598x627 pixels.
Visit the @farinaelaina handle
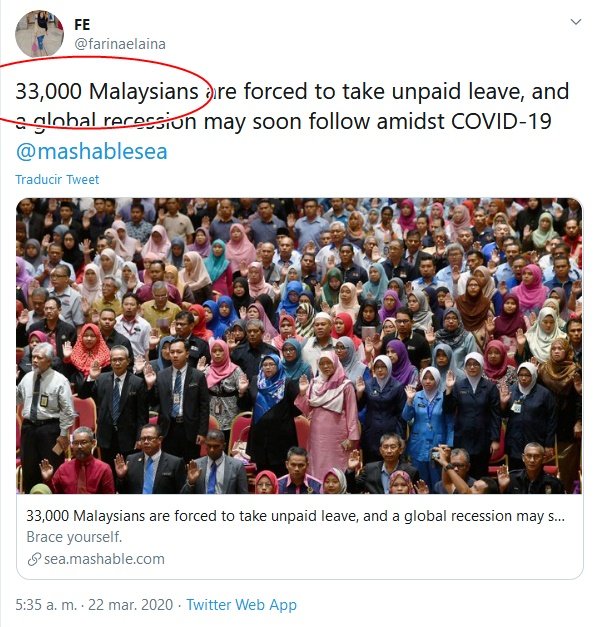(120, 44)
